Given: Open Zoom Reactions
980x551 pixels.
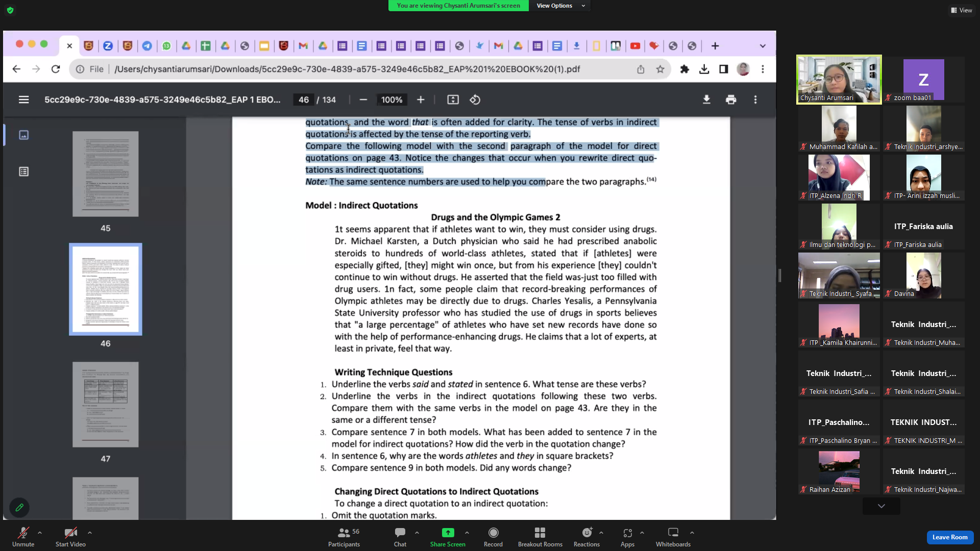Looking at the screenshot, I should [x=586, y=537].
